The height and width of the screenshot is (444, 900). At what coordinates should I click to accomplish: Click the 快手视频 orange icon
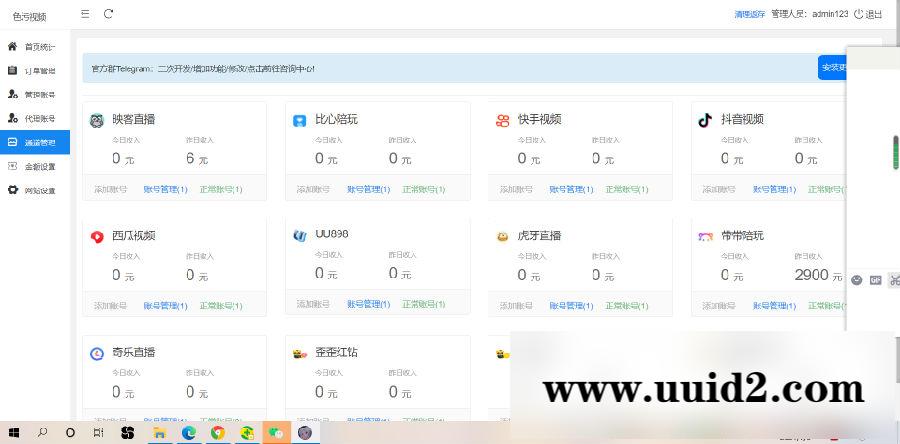pos(503,120)
